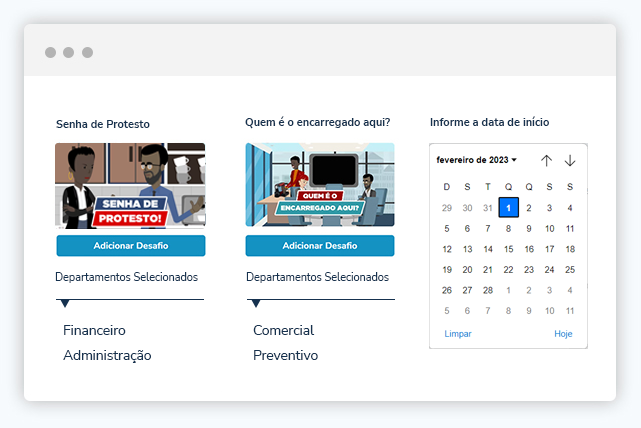Select day 28 in the calendar
641x428 pixels.
click(488, 290)
